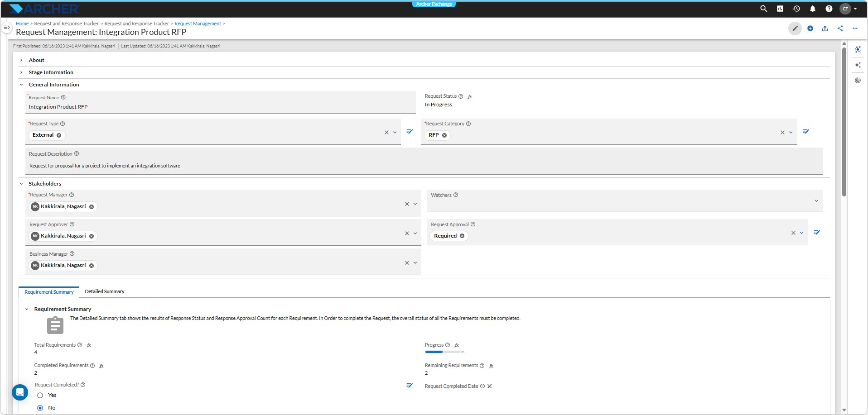Remove the External request type chip
The width and height of the screenshot is (868, 415).
pos(59,135)
